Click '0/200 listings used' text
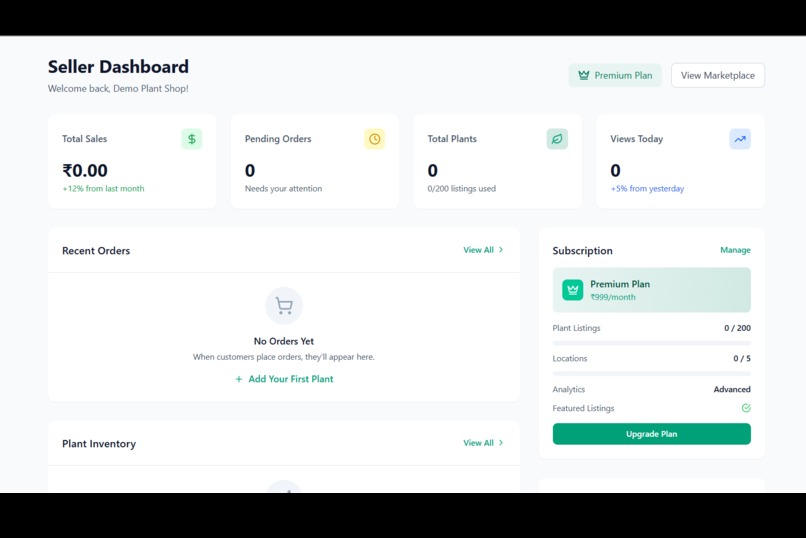This screenshot has width=806, height=538. (462, 189)
